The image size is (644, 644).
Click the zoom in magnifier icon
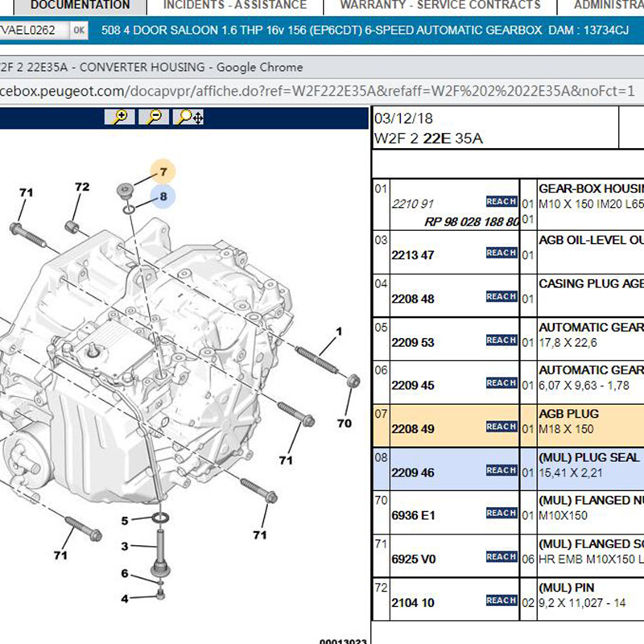pyautogui.click(x=120, y=118)
